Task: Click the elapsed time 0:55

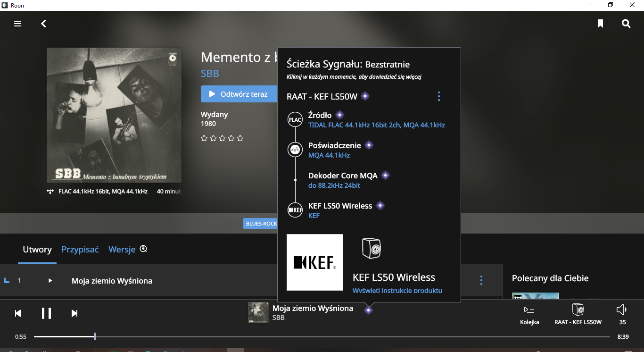Action: pyautogui.click(x=21, y=337)
